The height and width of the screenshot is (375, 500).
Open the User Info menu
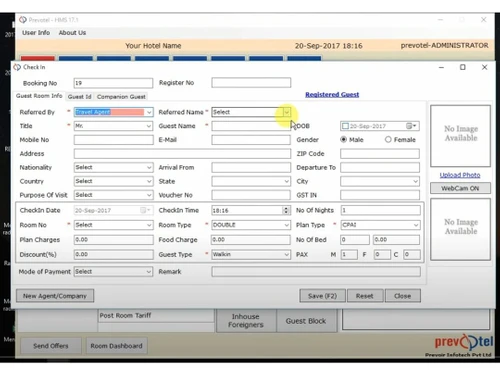[36, 33]
